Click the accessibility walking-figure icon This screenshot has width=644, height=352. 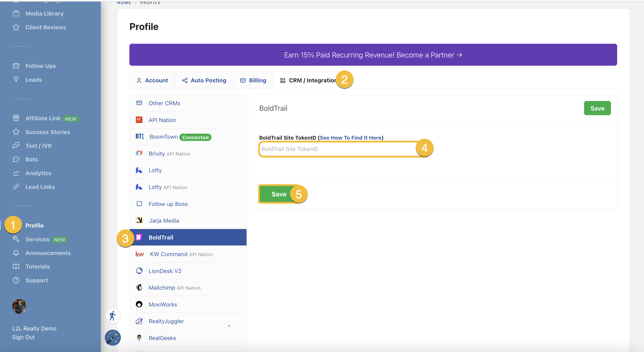click(x=113, y=316)
